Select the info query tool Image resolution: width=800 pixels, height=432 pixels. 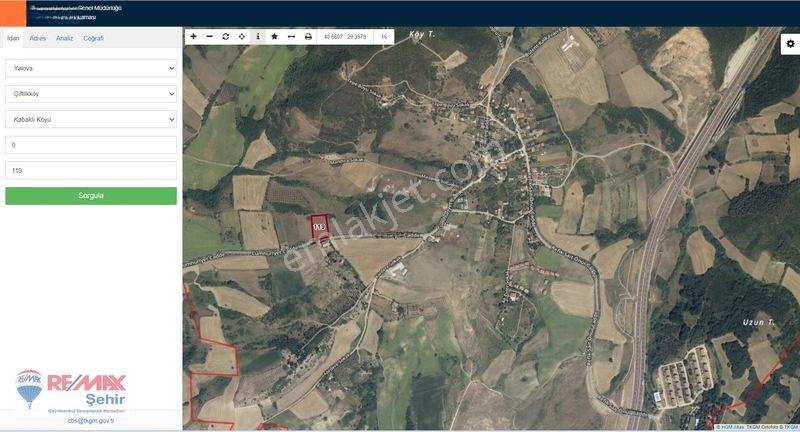[x=258, y=37]
